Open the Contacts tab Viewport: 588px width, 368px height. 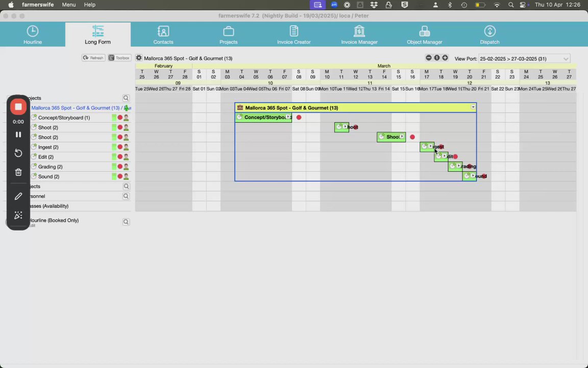click(163, 35)
